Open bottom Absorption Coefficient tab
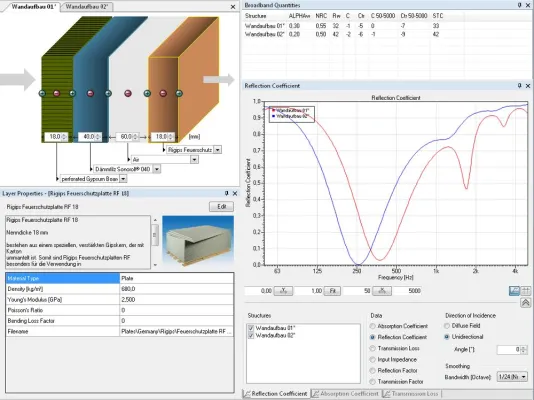534x400 pixels. point(346,394)
